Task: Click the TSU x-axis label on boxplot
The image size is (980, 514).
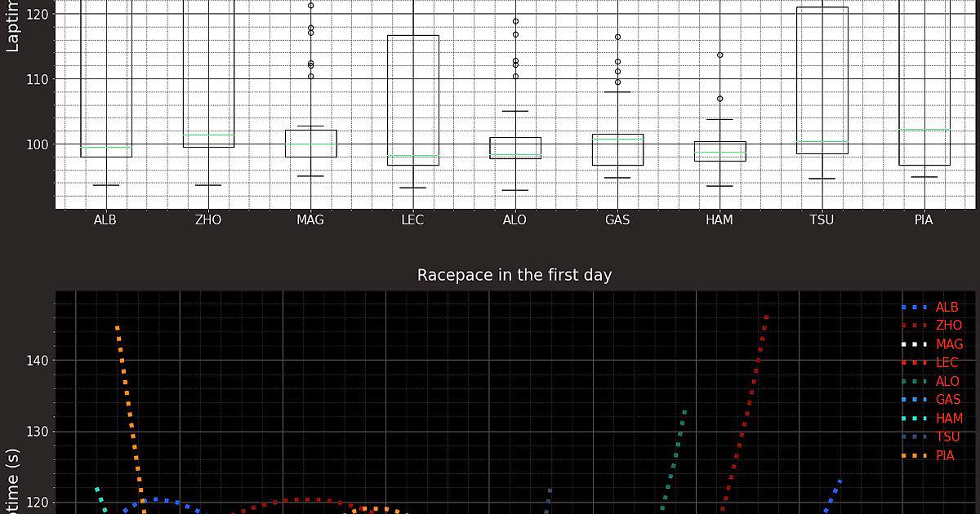Action: (822, 220)
